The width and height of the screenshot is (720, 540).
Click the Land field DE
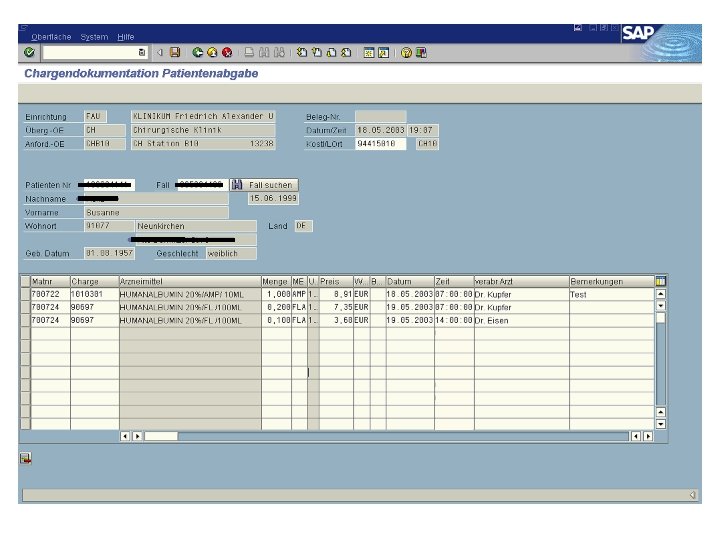pos(303,226)
